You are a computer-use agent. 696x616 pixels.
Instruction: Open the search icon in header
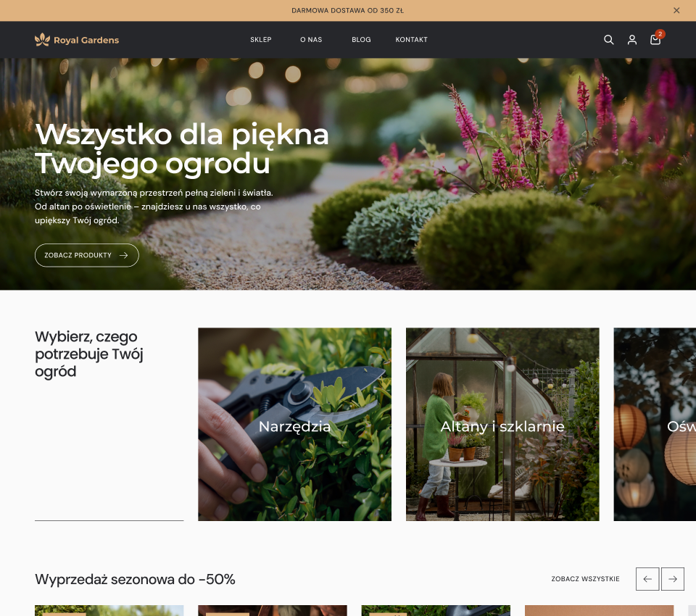(x=609, y=40)
